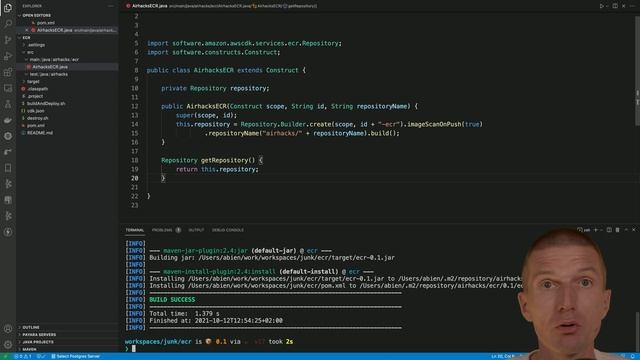Click BUILD SUCCESS text in terminal
Image resolution: width=640 pixels, height=360 pixels.
coord(172,300)
